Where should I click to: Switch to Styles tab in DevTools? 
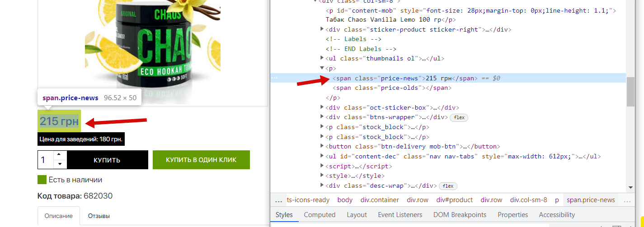pyautogui.click(x=284, y=215)
